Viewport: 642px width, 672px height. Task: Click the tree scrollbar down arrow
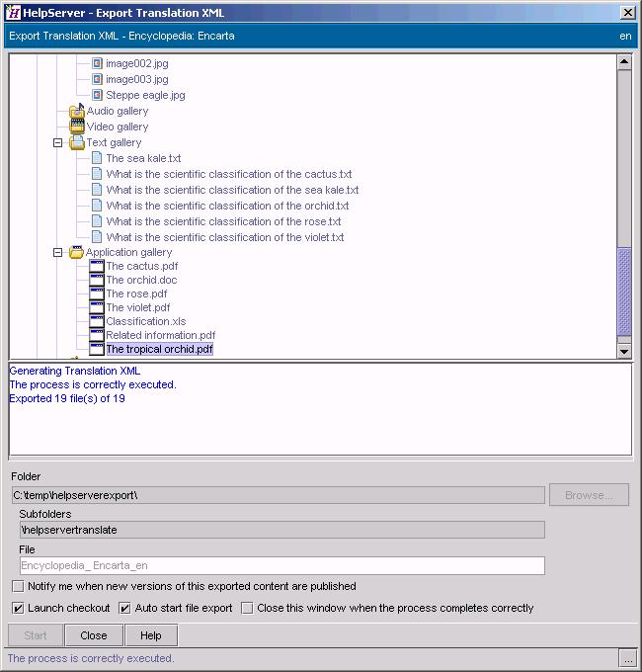coord(624,352)
